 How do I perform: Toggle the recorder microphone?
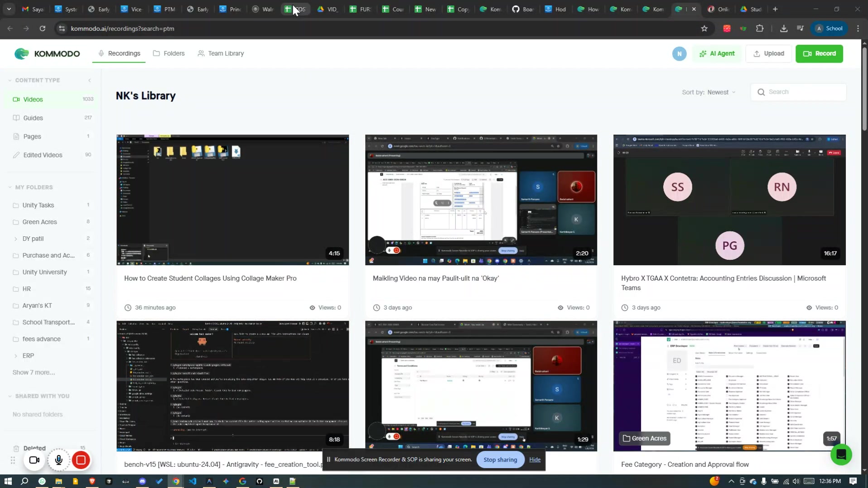point(58,460)
